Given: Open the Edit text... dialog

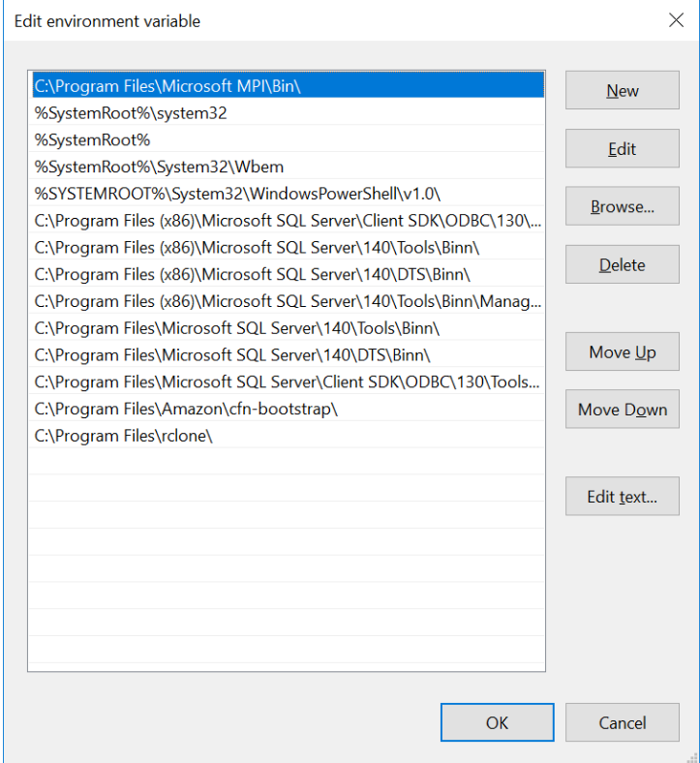Looking at the screenshot, I should (x=622, y=497).
